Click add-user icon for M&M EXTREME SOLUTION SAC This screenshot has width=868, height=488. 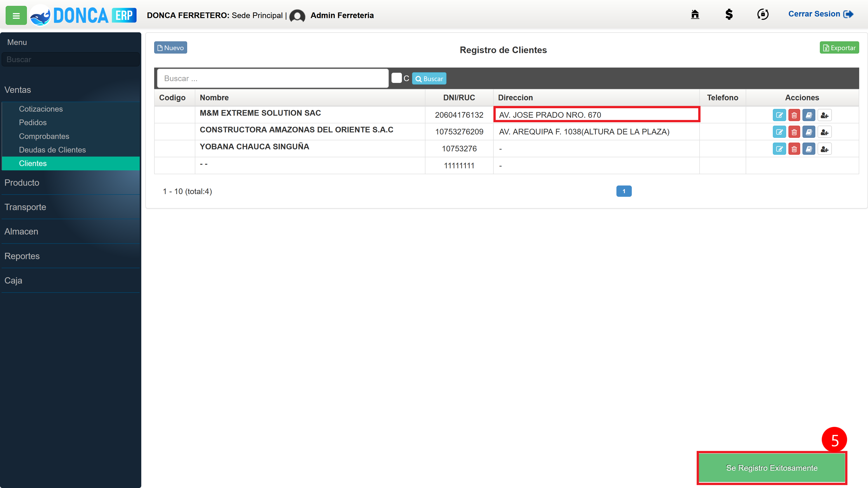click(x=824, y=115)
